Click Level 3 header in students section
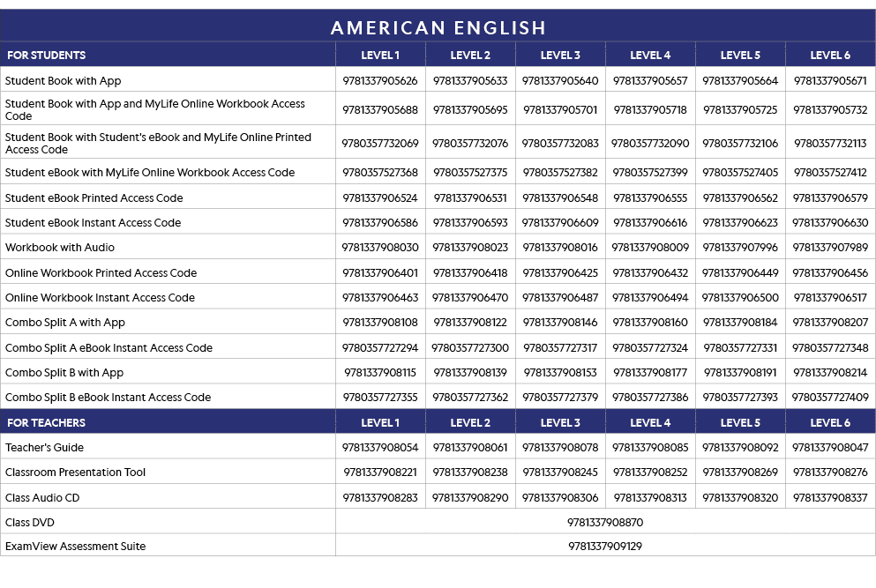 (x=560, y=56)
